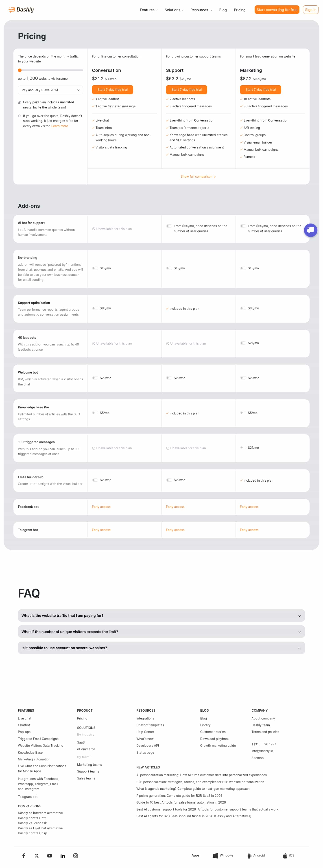The image size is (323, 868).
Task: Click the Instagram icon in footer
Action: click(76, 855)
